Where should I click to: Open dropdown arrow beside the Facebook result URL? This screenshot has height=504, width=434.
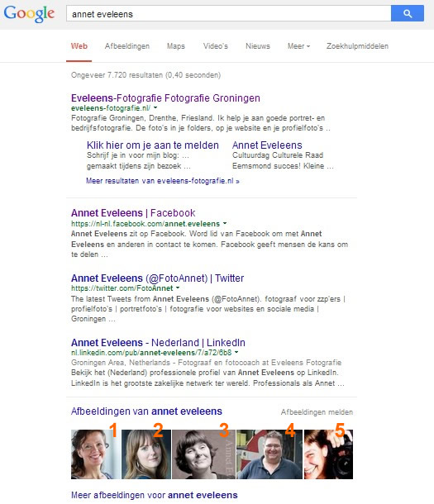point(225,223)
